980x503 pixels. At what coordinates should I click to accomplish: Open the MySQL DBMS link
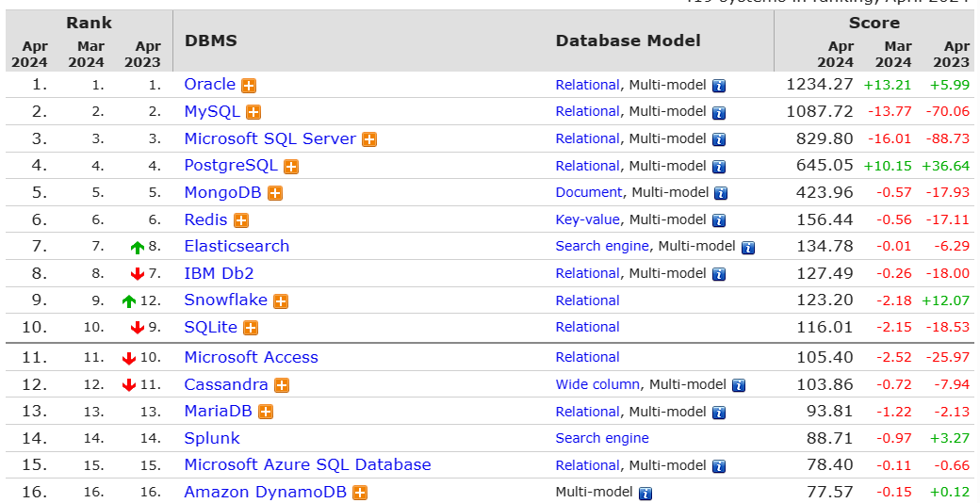coord(212,112)
